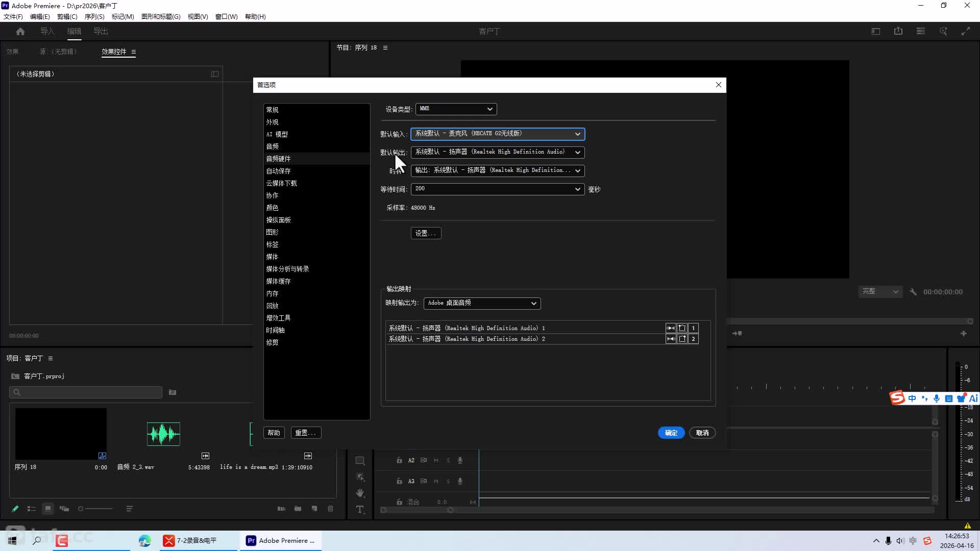
Task: Click the 取消 button in preferences
Action: tap(702, 433)
